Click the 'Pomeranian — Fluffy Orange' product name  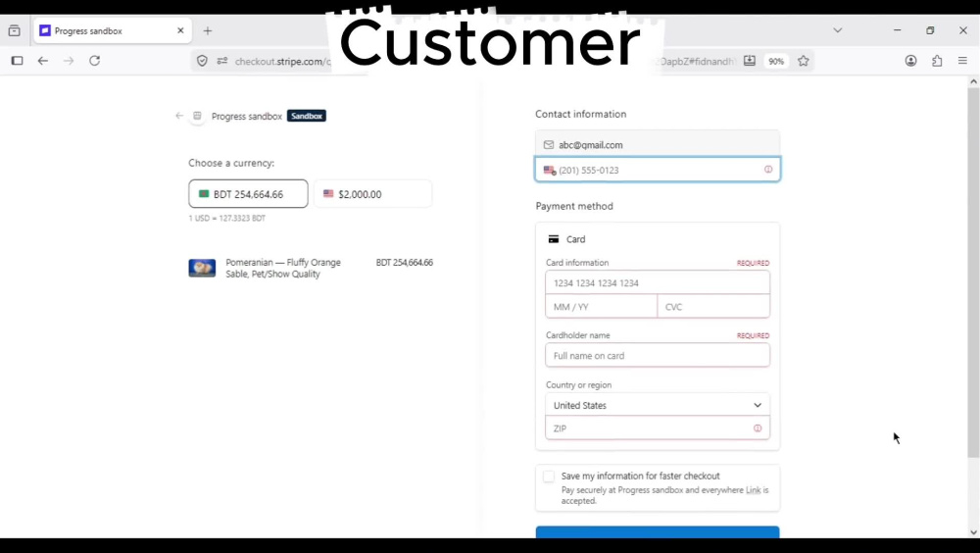(x=283, y=262)
